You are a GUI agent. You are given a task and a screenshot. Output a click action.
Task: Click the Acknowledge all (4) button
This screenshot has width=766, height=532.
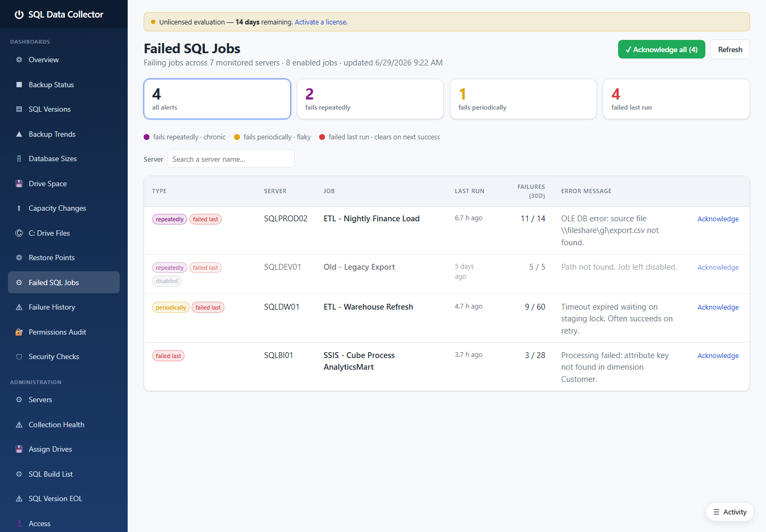pyautogui.click(x=662, y=49)
